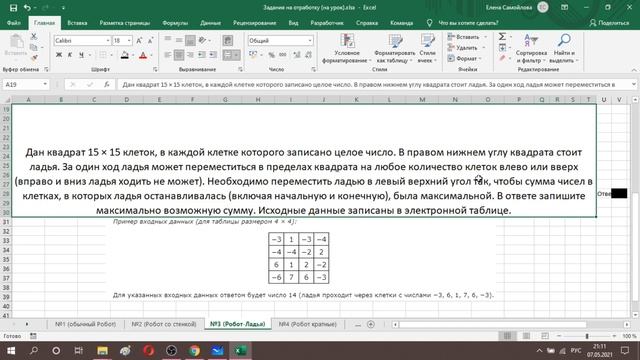Click the text orientation icon
Screen dimensions: 640x360
click(202, 40)
